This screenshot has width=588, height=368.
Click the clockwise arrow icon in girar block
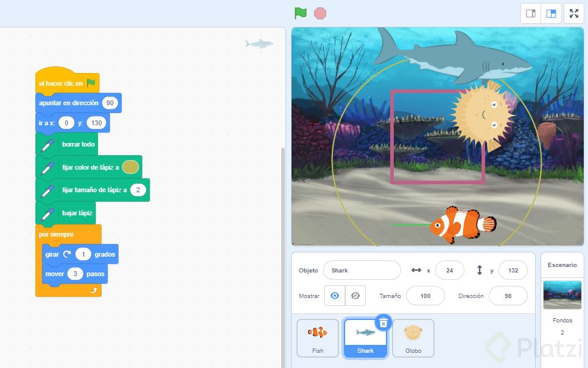click(67, 254)
